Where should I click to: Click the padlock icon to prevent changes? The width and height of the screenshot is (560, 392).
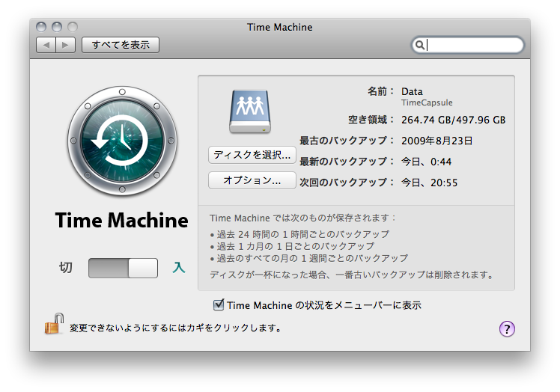(54, 324)
